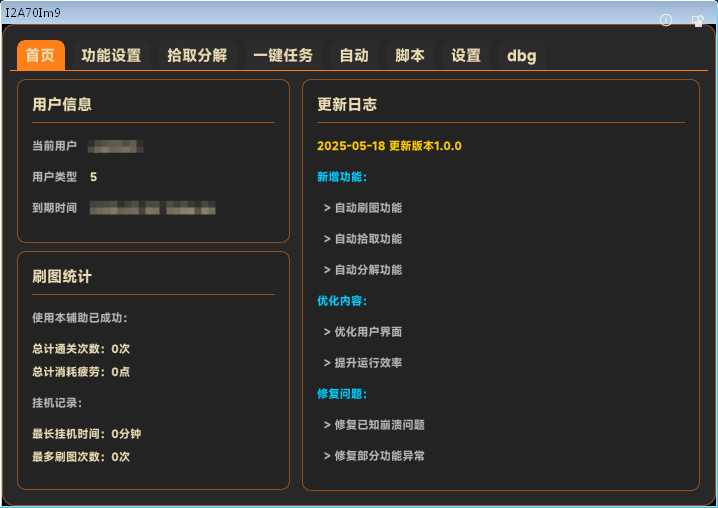718x508 pixels.
Task: Click the 最长挂机时间 statistic line
Action: [86, 434]
